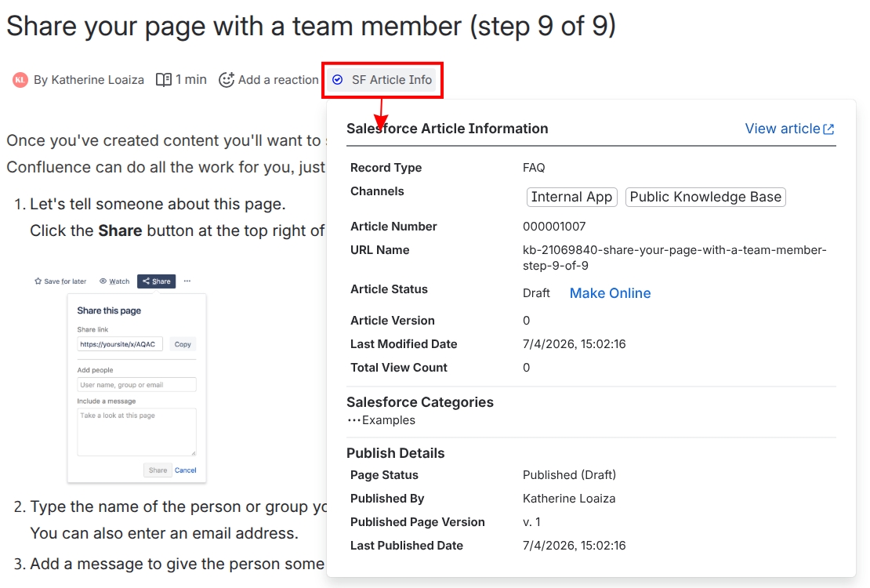Click the Make Online link
Screen dimensions: 870x588
(x=610, y=293)
